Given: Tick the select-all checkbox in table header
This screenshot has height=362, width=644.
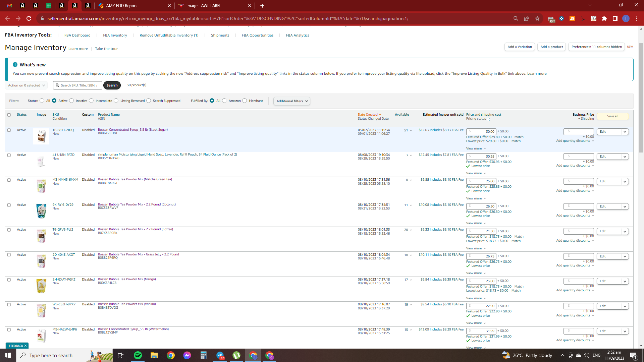Looking at the screenshot, I should 9,115.
